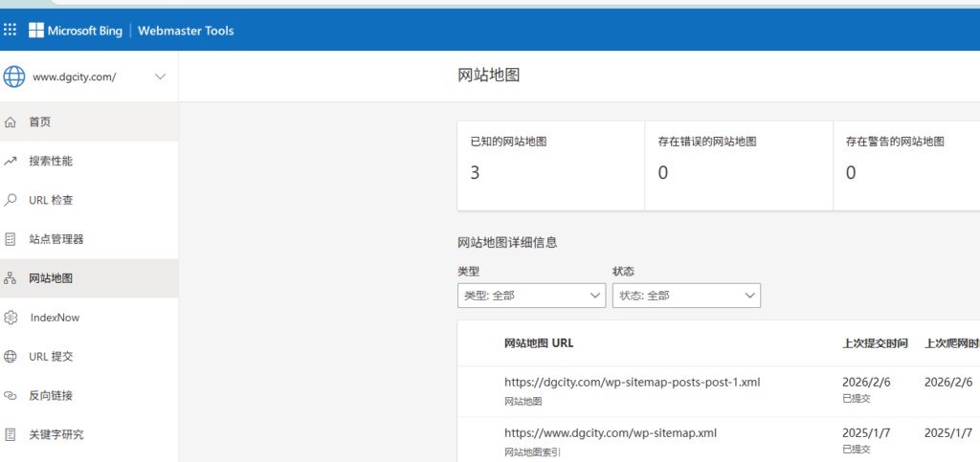
Task: Select 网站地图 in the sidebar
Action: pos(89,278)
